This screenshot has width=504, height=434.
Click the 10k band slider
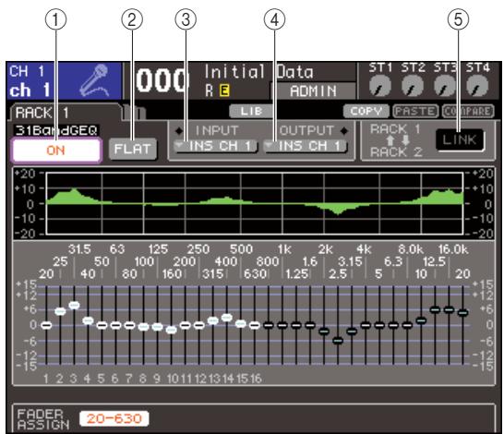421,320
